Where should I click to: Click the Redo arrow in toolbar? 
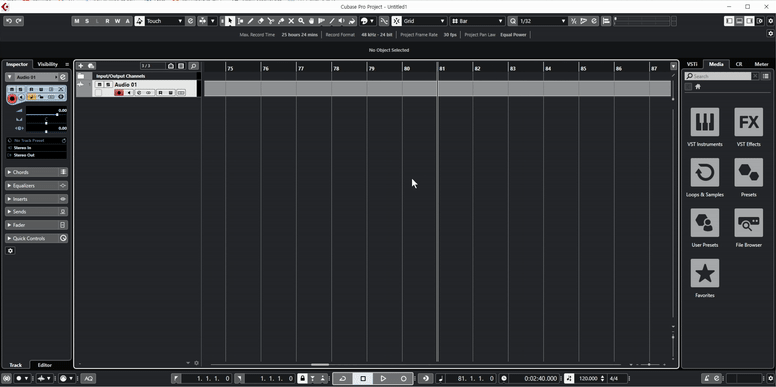pos(19,21)
